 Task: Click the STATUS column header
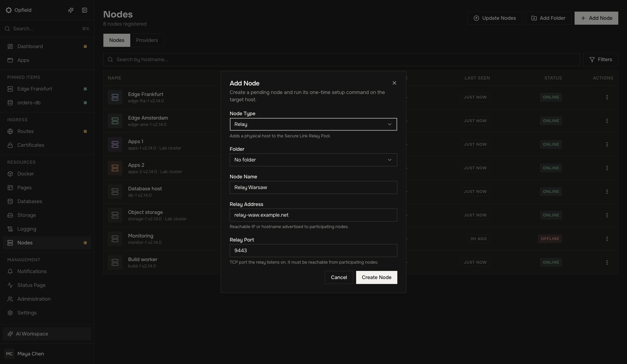tap(553, 78)
